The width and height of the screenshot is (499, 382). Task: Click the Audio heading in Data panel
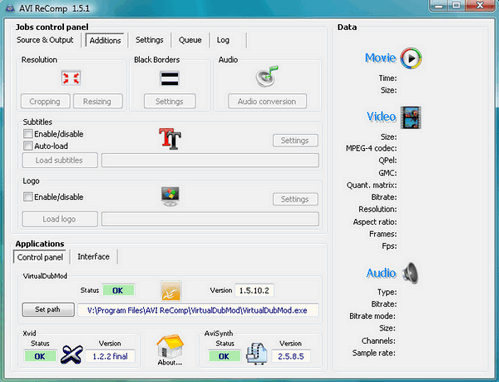coord(381,273)
